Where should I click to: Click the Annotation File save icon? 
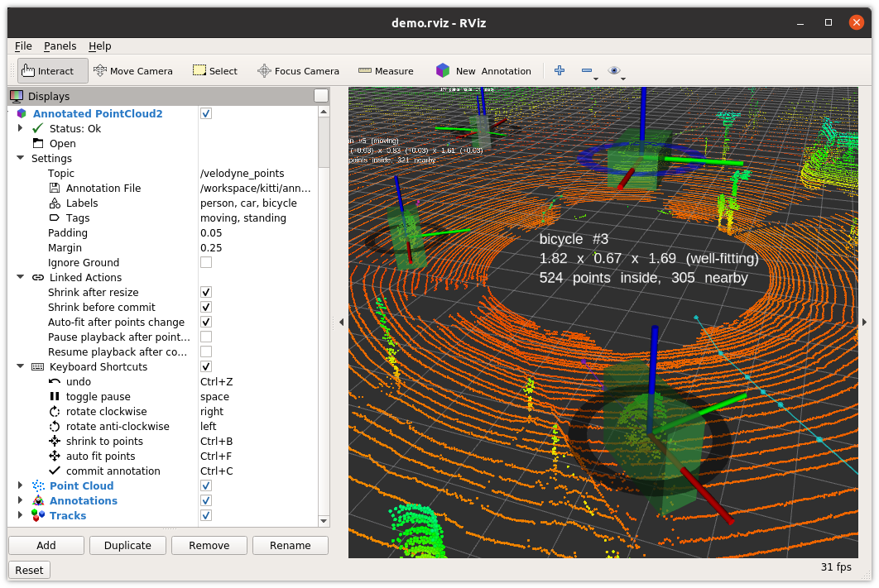[x=55, y=189]
